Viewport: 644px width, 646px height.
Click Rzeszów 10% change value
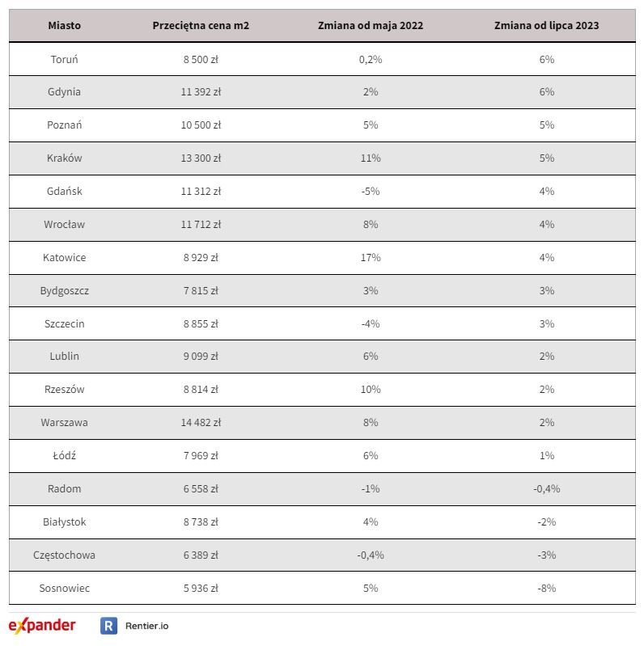(x=371, y=390)
